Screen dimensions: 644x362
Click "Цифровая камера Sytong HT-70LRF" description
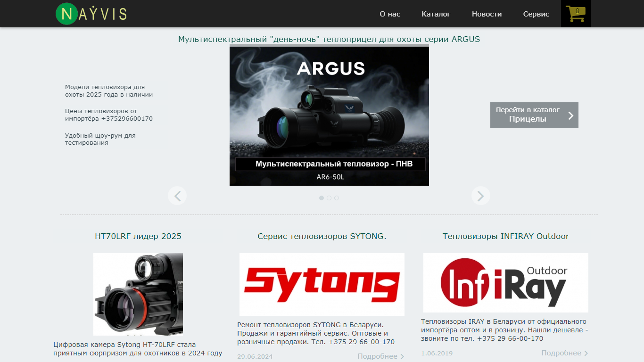point(138,349)
